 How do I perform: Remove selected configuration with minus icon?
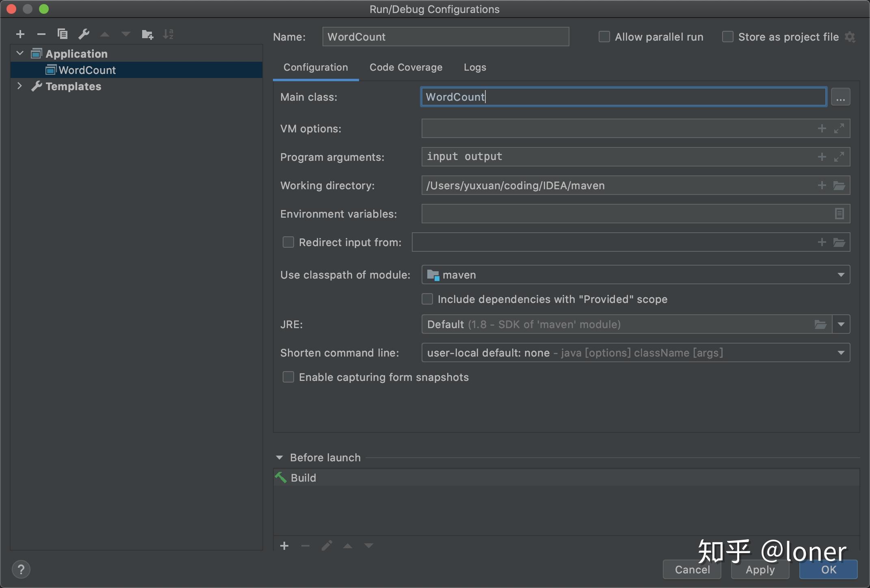[41, 34]
